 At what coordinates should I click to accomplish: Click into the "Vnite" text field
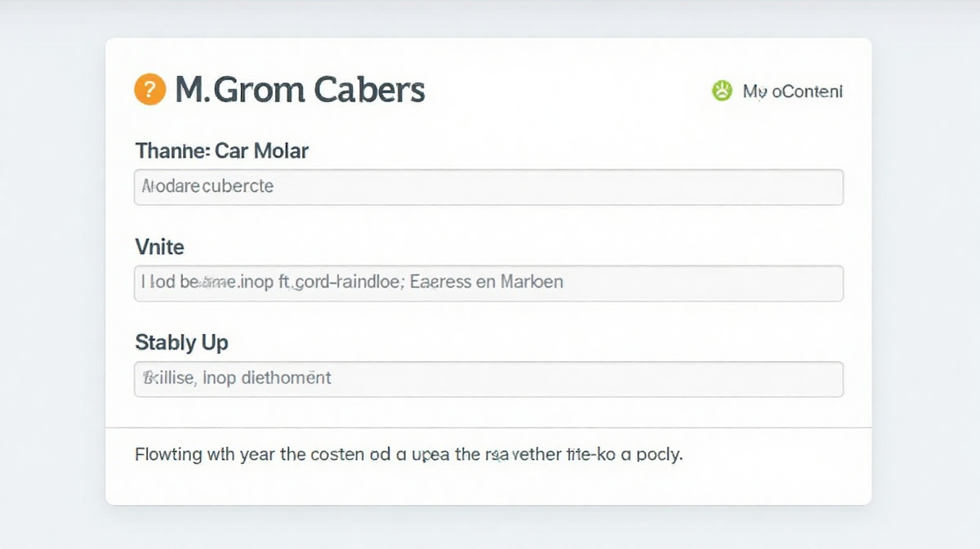[x=488, y=283]
